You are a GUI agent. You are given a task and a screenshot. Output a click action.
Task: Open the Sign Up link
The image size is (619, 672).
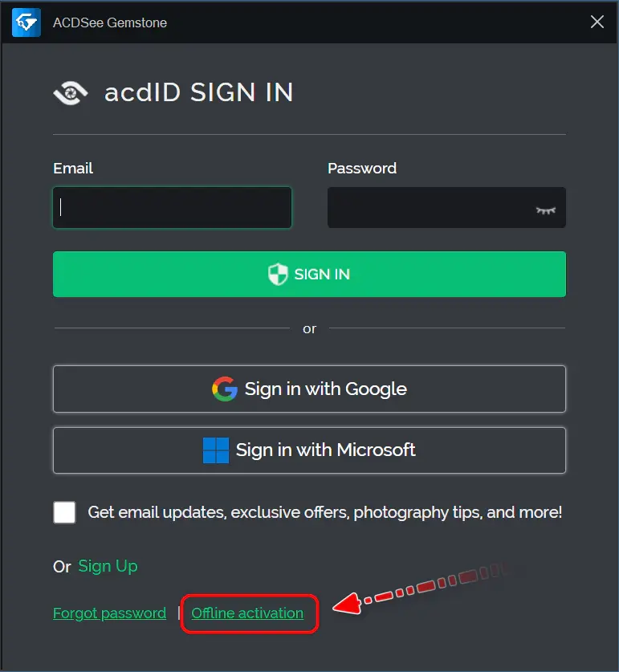pos(108,567)
